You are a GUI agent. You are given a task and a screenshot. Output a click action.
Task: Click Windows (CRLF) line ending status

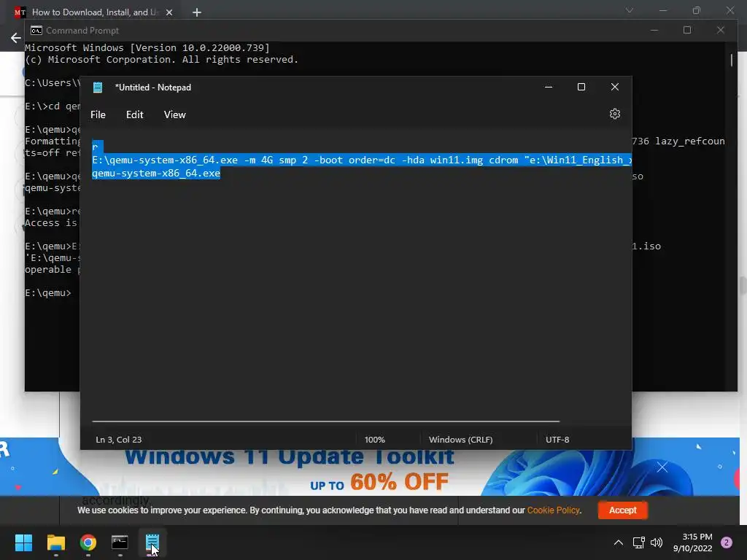click(461, 440)
